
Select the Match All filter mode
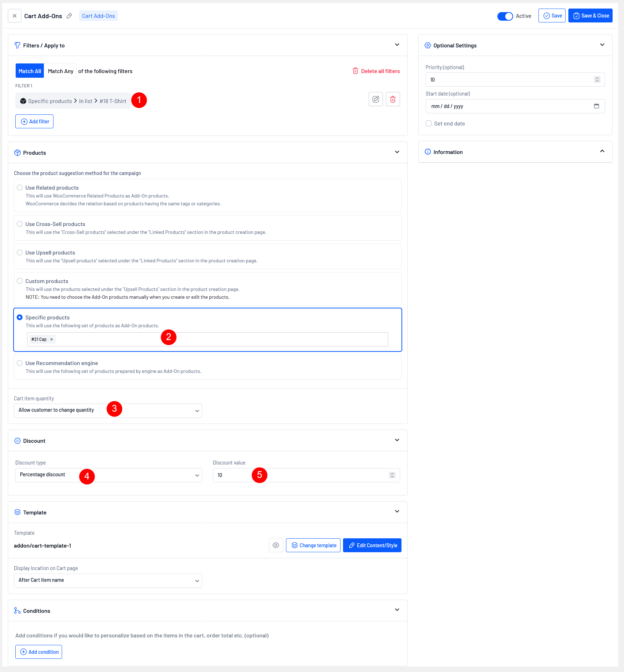pyautogui.click(x=30, y=71)
